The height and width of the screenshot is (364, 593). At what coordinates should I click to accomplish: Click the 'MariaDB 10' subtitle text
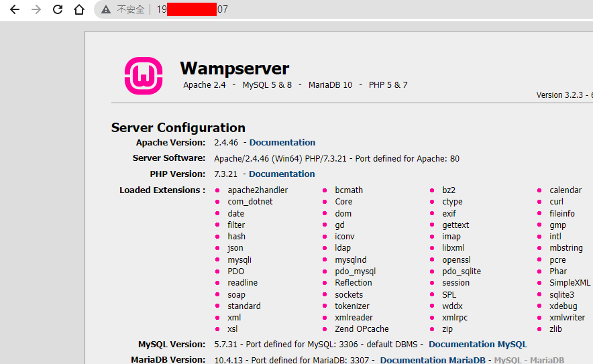pyautogui.click(x=330, y=85)
